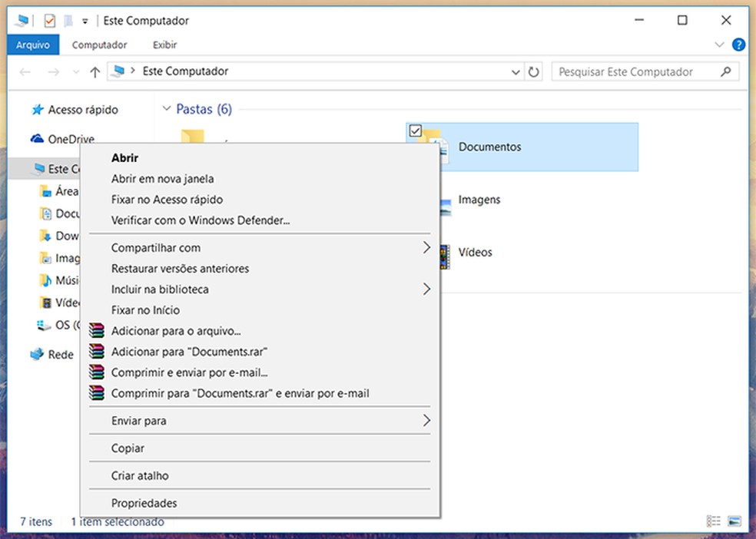Open the Vídeos folder thumbnail
The image size is (756, 539).
tap(446, 257)
